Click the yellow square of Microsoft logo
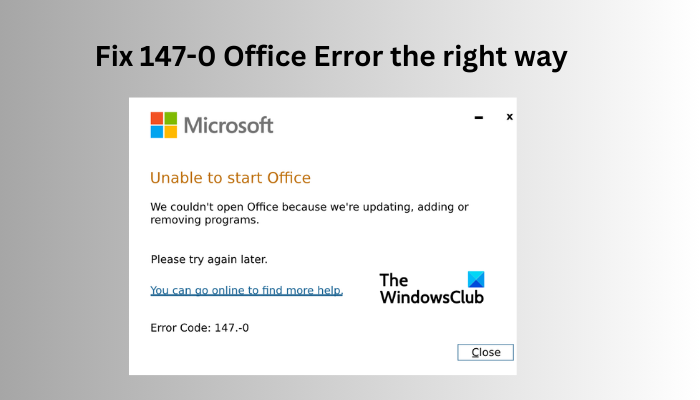Viewport: 700px width, 400px height. [x=171, y=132]
